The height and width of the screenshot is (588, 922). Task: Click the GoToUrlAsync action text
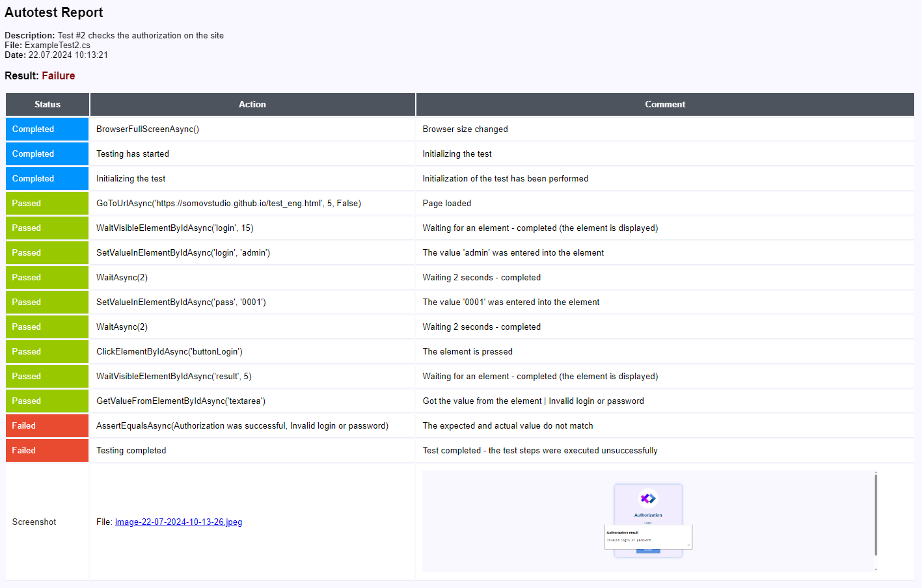point(228,204)
